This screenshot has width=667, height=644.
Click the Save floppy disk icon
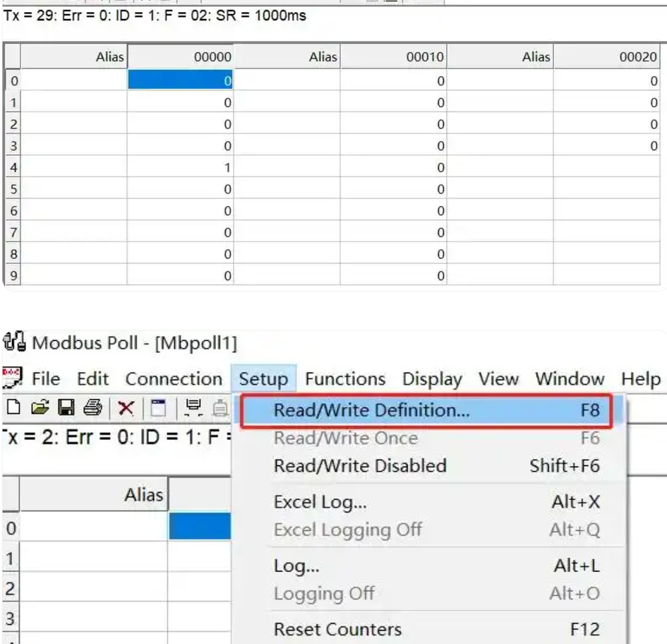pos(66,407)
